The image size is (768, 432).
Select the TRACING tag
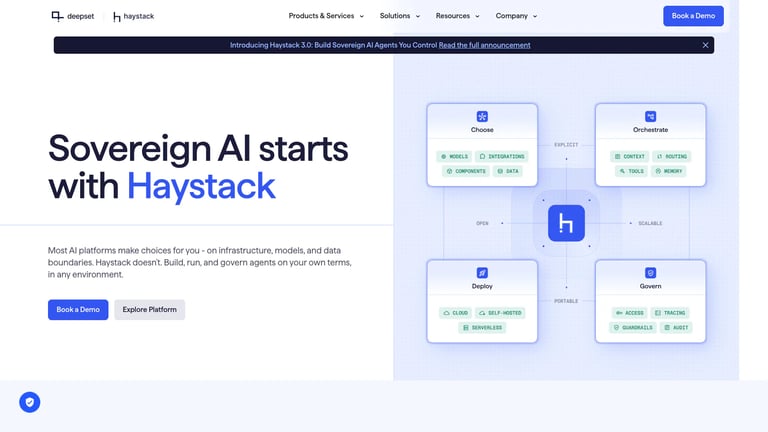[x=670, y=313]
